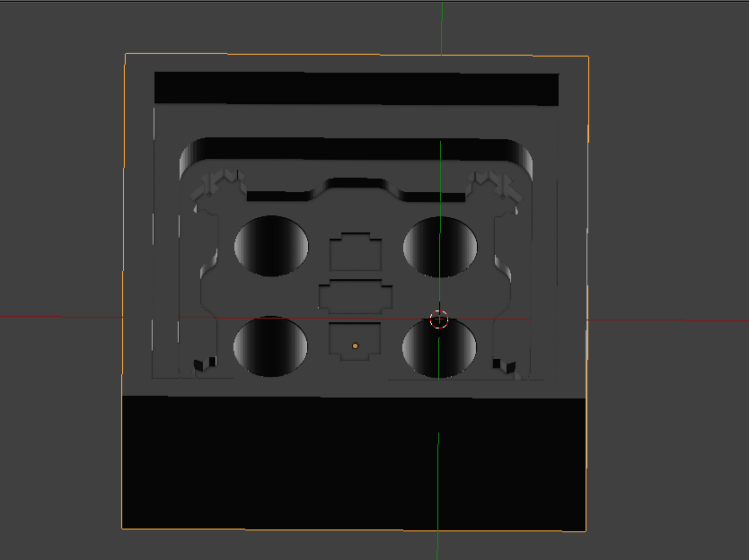The height and width of the screenshot is (560, 749).
Task: Click the red-white 3D cursor circle
Action: (439, 319)
